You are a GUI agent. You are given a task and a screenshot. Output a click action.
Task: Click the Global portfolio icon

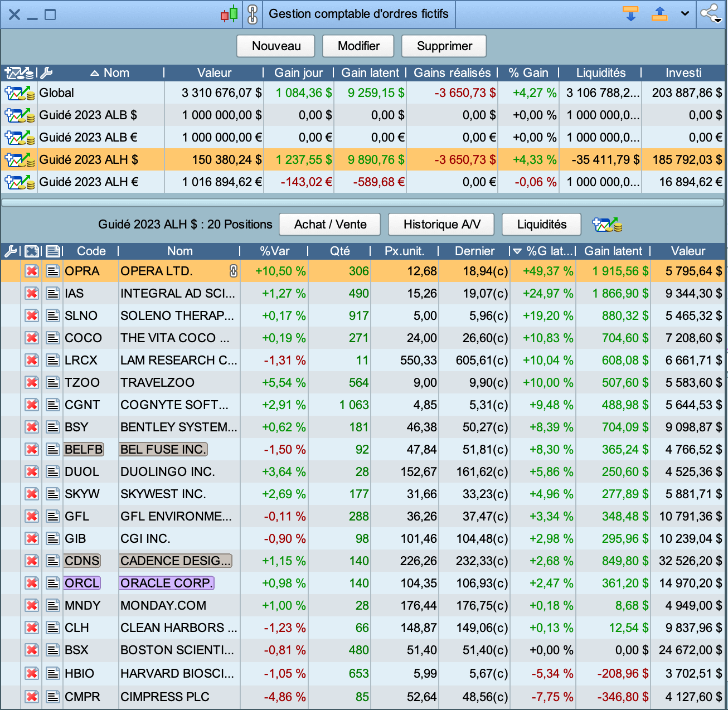pyautogui.click(x=20, y=93)
